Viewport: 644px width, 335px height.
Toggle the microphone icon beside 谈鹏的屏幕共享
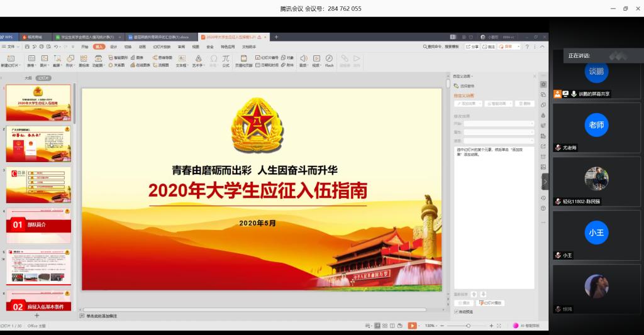[x=574, y=94]
